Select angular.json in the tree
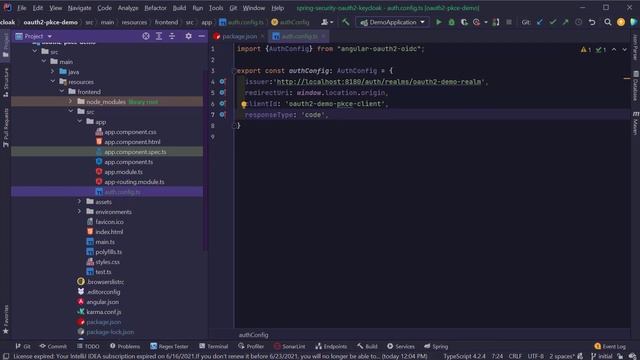Image resolution: width=640 pixels, height=360 pixels. click(x=102, y=302)
